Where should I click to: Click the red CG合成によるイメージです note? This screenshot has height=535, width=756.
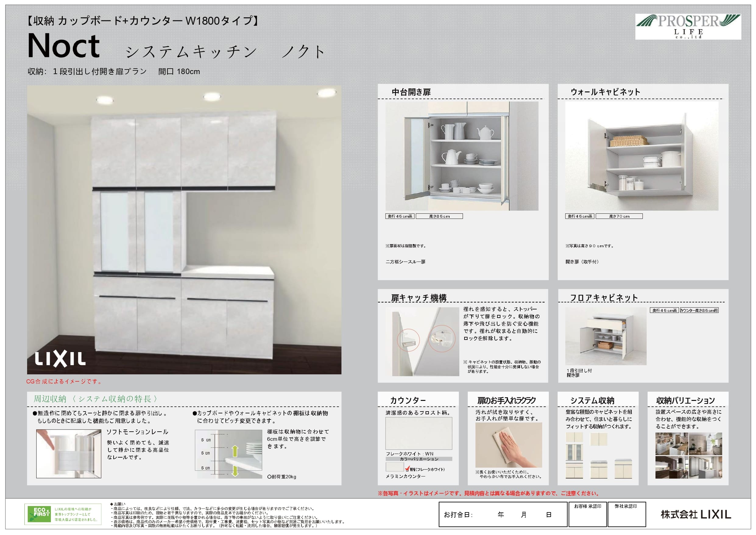point(64,381)
